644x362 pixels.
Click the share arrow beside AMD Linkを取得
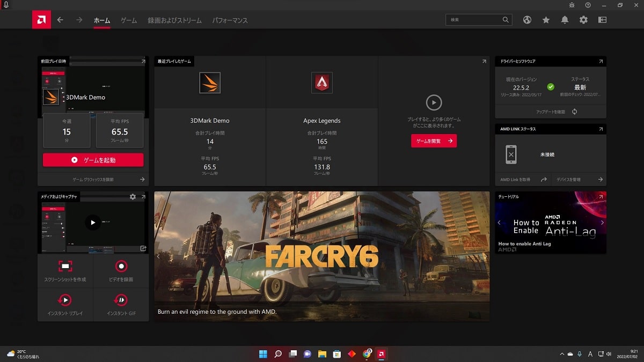point(544,180)
